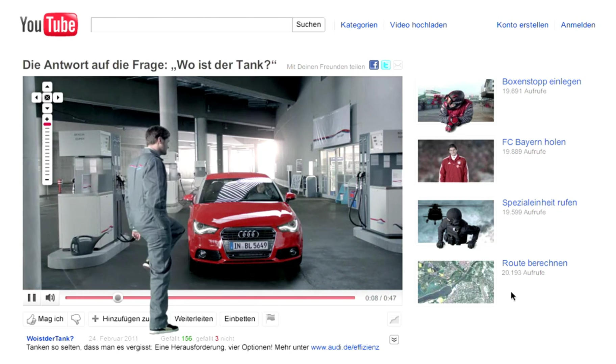Like the video with Mag ich
616x364 pixels.
pos(45,319)
